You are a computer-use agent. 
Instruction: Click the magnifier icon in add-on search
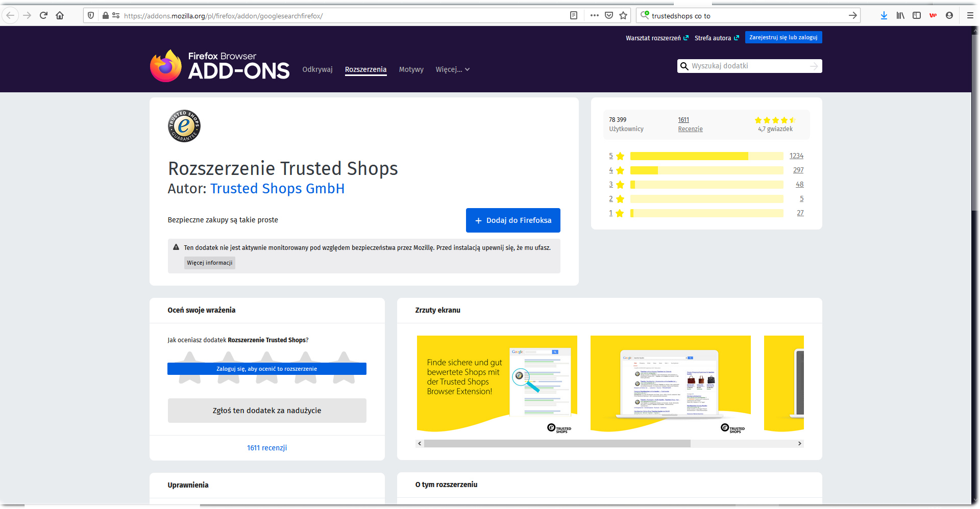pyautogui.click(x=684, y=66)
